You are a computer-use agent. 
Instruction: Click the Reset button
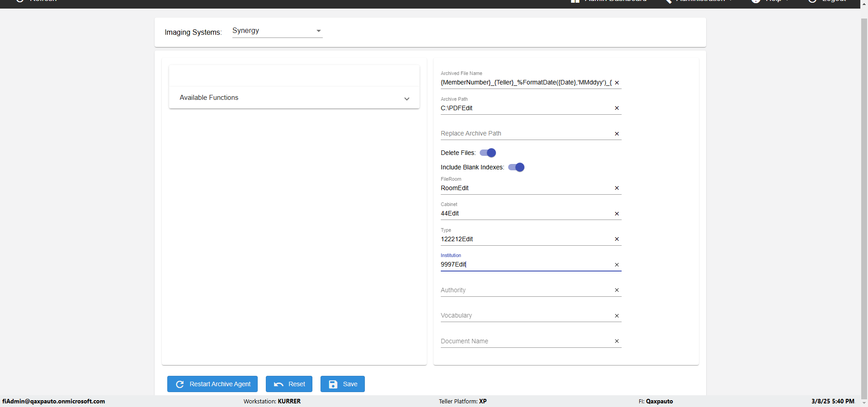[x=289, y=384]
